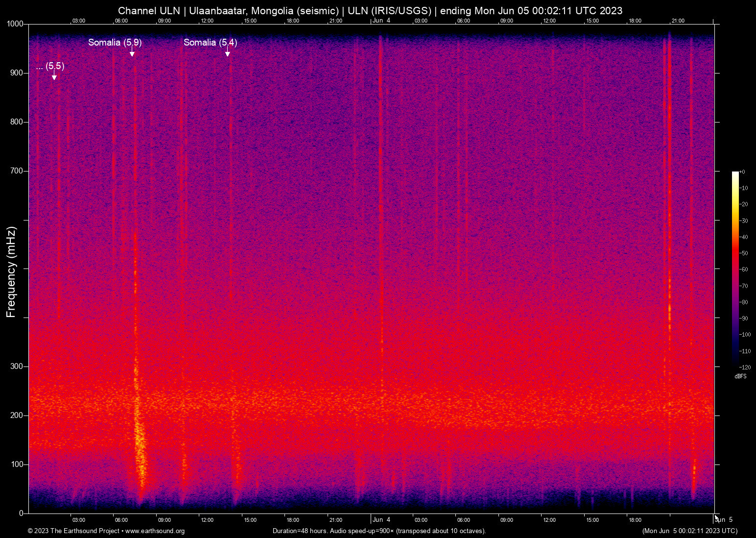Click the "... (5.5)" earthquake annotation
This screenshot has height=538, width=756.
click(50, 66)
